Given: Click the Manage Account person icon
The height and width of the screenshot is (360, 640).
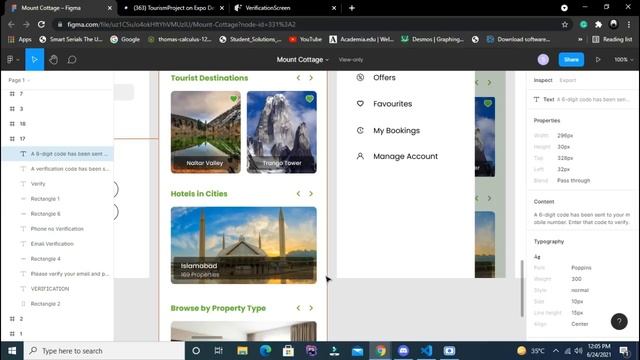Looking at the screenshot, I should (x=360, y=156).
